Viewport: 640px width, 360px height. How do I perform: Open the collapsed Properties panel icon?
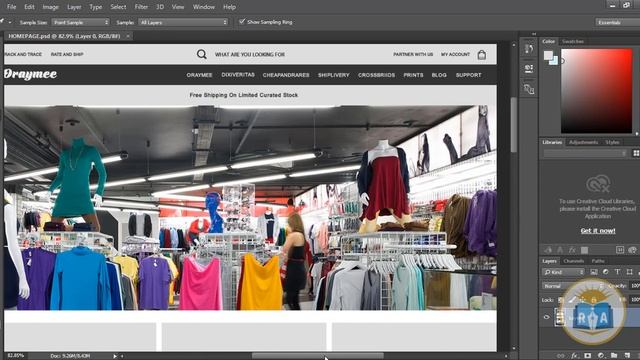coord(529,68)
